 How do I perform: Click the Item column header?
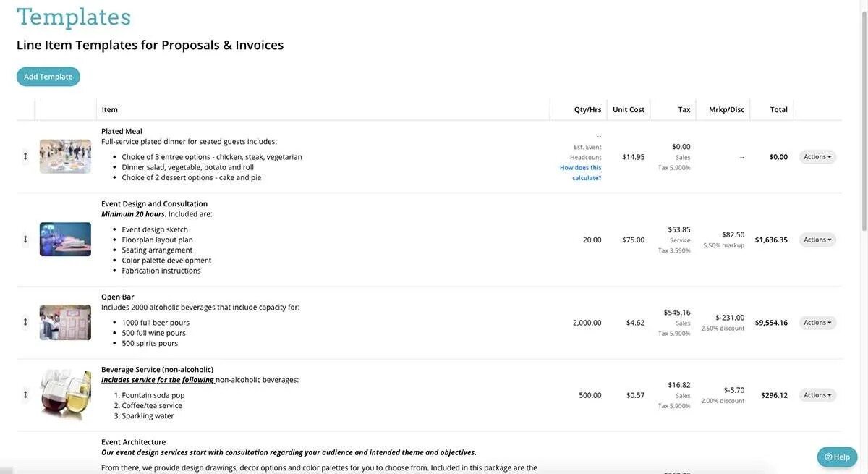point(110,110)
